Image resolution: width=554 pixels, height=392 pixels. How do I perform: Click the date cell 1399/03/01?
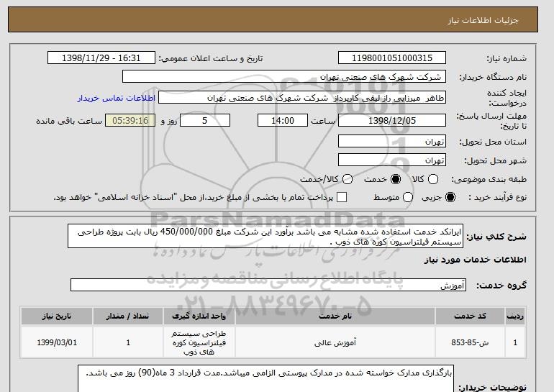57,342
